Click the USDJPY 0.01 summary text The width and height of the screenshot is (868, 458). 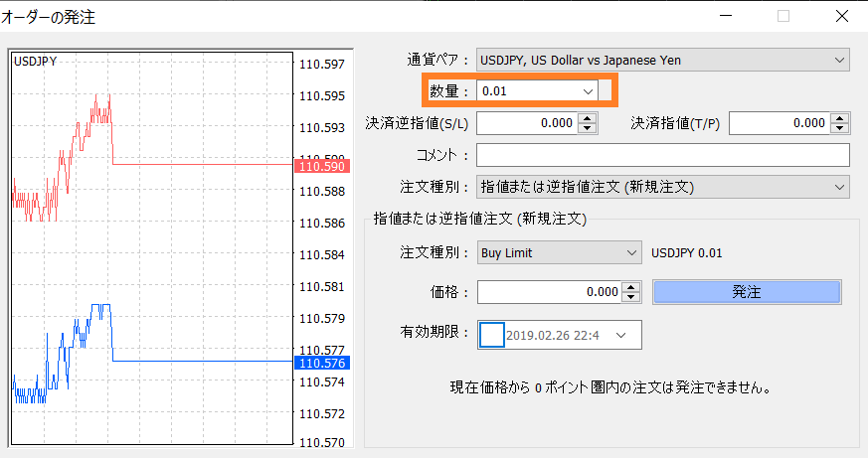686,253
